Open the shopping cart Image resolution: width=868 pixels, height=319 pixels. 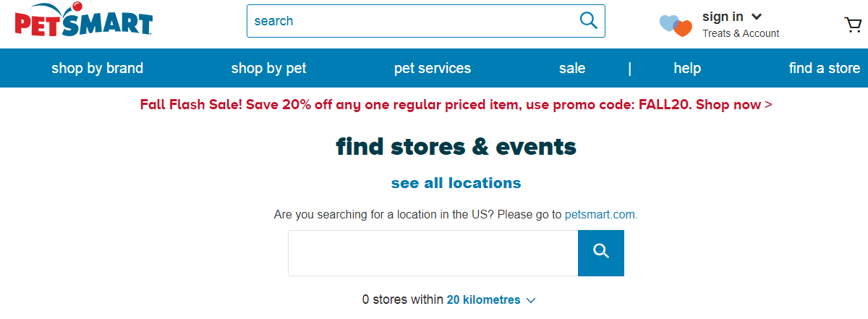pos(853,25)
